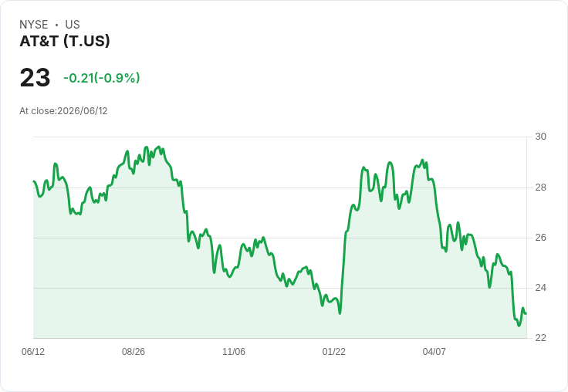Viewport: 568px width, 392px height.
Task: Click the AT&T (T.US) stock title
Action: click(x=65, y=42)
